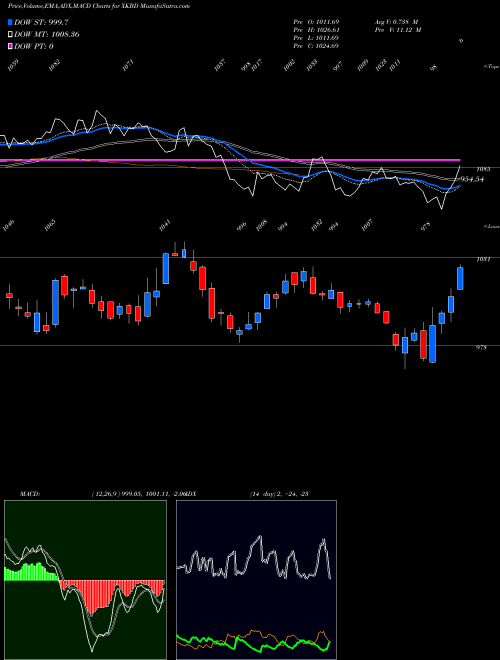The height and width of the screenshot is (660, 500).
Task: Select the 'Avg V: 6.738 M' volume text
Action: coord(398,22)
